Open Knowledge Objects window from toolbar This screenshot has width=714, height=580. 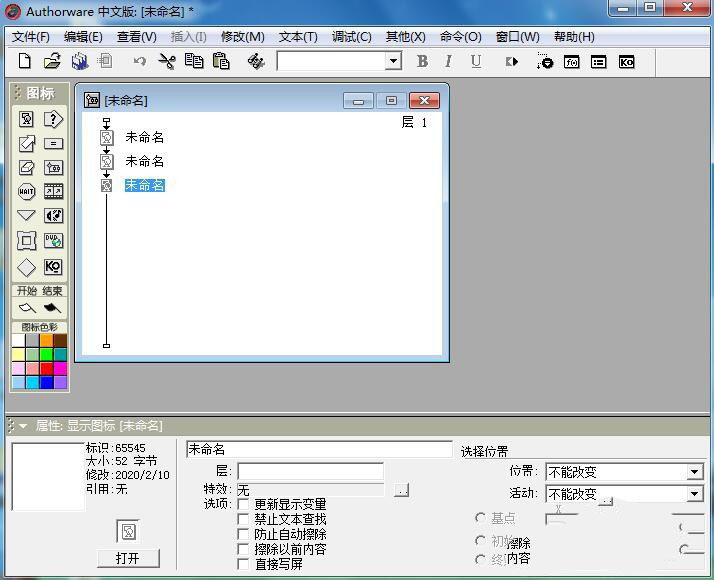click(627, 62)
